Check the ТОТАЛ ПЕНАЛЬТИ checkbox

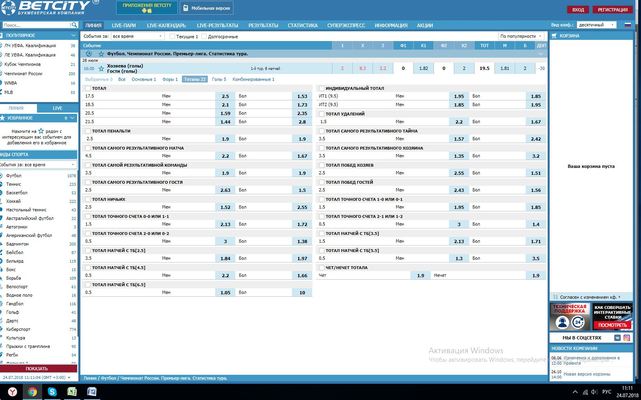87,131
